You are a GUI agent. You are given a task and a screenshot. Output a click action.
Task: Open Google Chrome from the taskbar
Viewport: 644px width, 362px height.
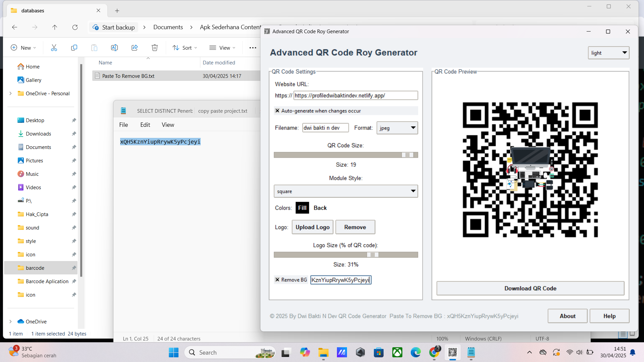point(434,353)
